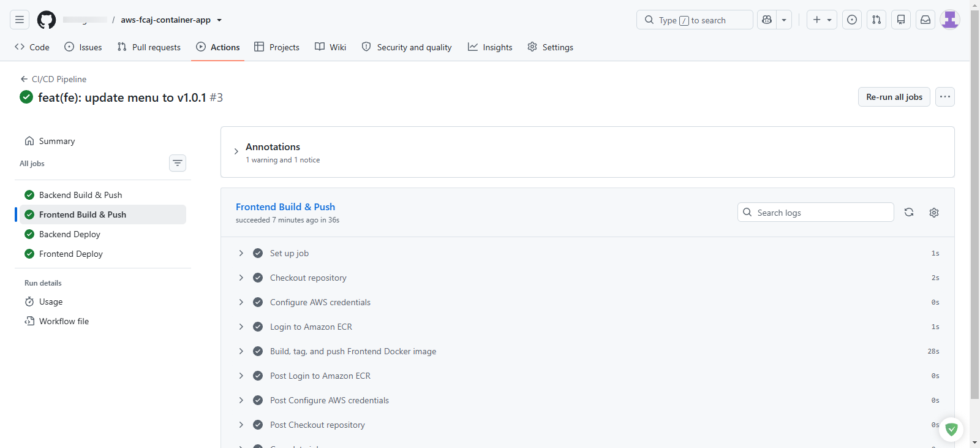Image resolution: width=980 pixels, height=448 pixels.
Task: Open the Wiki tab
Action: 331,47
